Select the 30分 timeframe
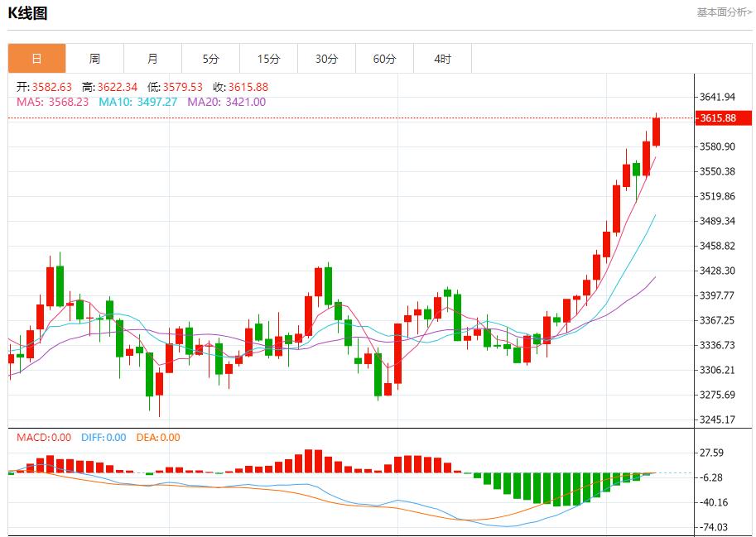 [325, 58]
